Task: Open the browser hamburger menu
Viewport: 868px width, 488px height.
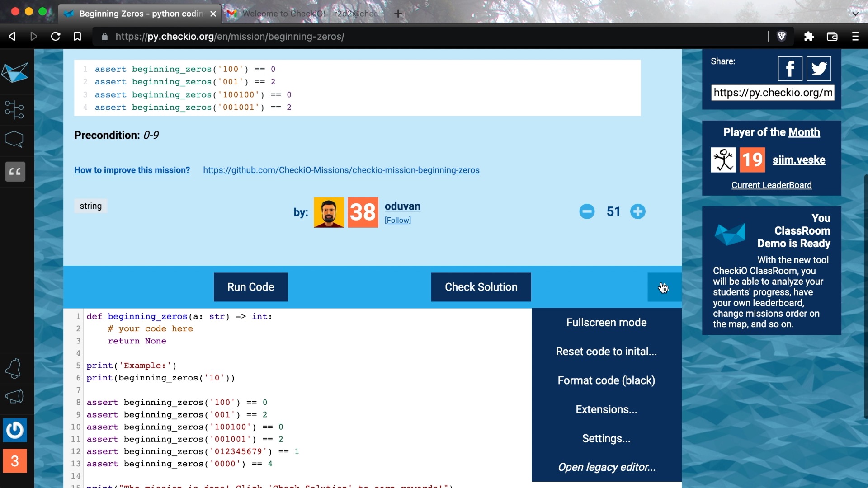Action: 855,36
